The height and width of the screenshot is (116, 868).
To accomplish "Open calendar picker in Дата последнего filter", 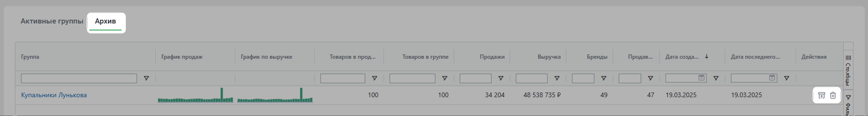I will click(x=772, y=78).
